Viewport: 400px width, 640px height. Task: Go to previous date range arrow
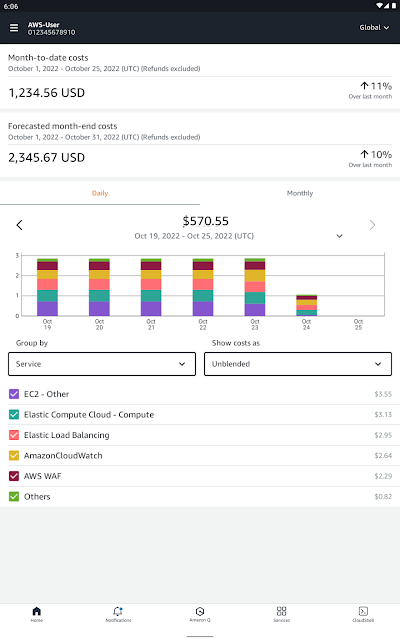coord(19,225)
